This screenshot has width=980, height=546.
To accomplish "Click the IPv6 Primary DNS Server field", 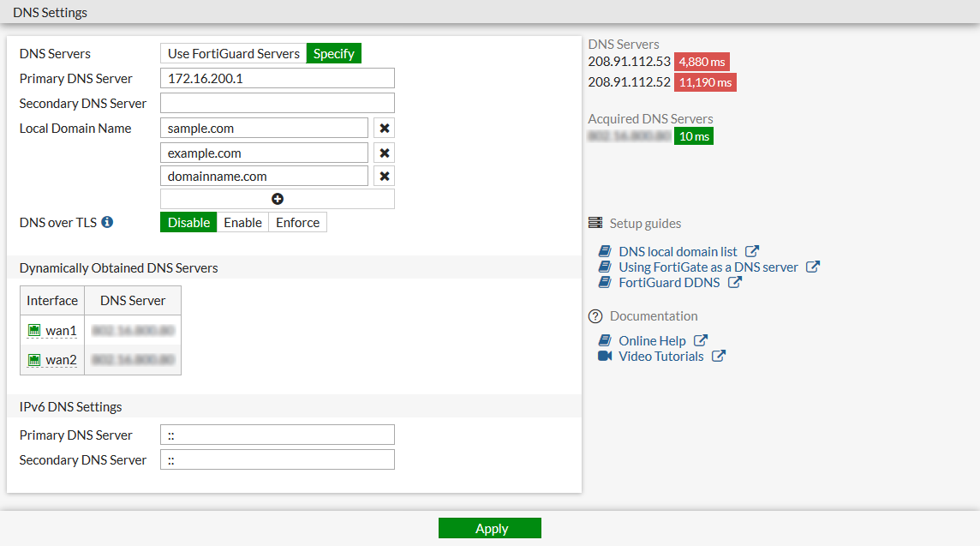I will pos(278,435).
